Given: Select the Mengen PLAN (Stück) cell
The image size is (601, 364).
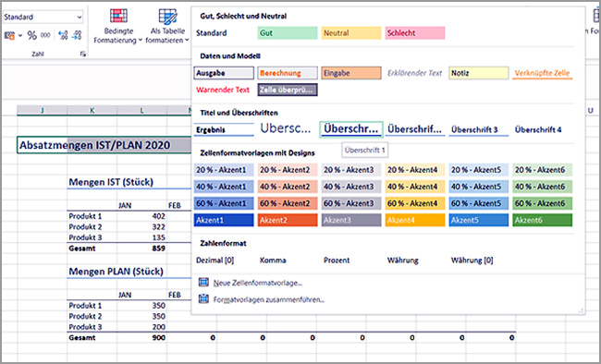Looking at the screenshot, I should [116, 272].
